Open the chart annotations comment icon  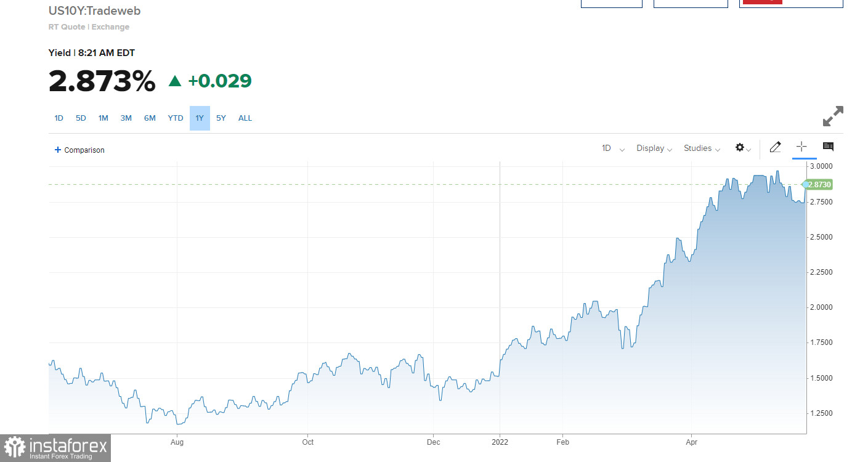point(828,147)
